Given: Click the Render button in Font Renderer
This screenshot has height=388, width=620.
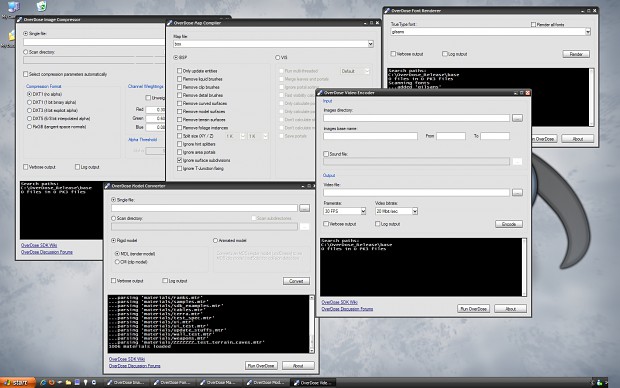Looking at the screenshot, I should click(x=576, y=54).
